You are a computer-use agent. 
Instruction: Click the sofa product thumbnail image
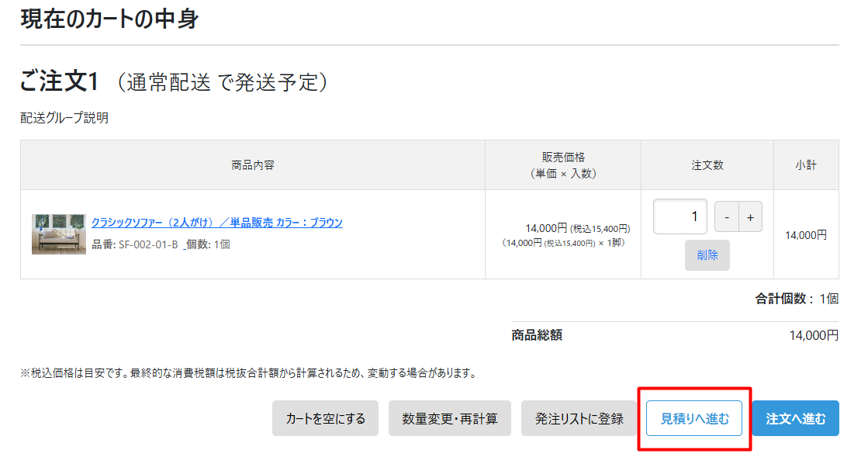59,234
